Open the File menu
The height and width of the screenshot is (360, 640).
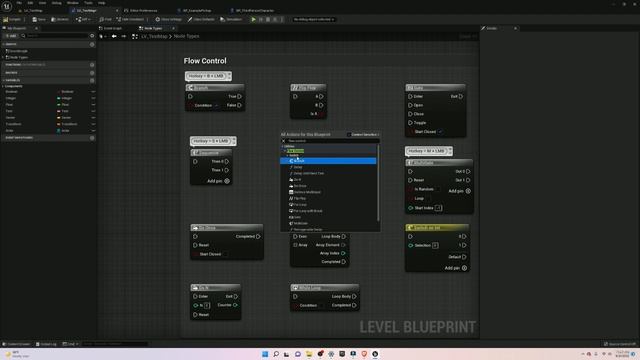tap(19, 3)
